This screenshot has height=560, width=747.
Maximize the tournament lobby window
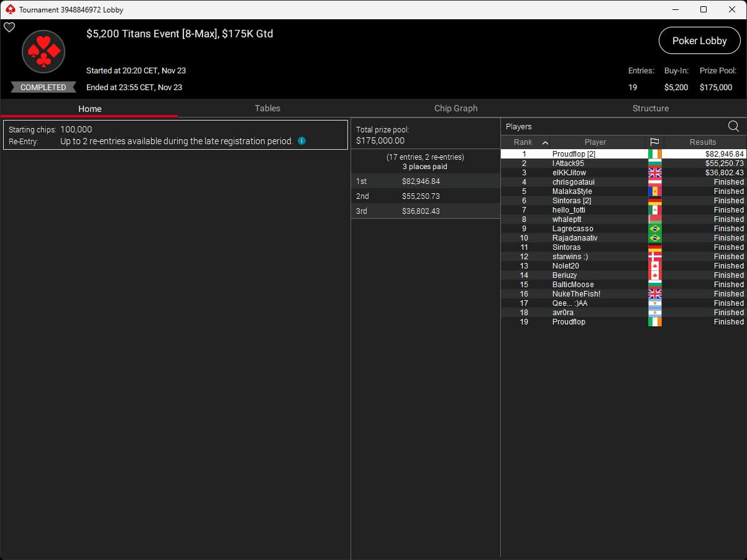point(703,9)
